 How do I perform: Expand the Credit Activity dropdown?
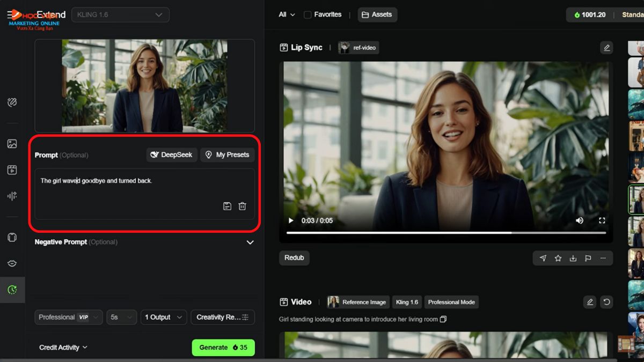tap(63, 348)
